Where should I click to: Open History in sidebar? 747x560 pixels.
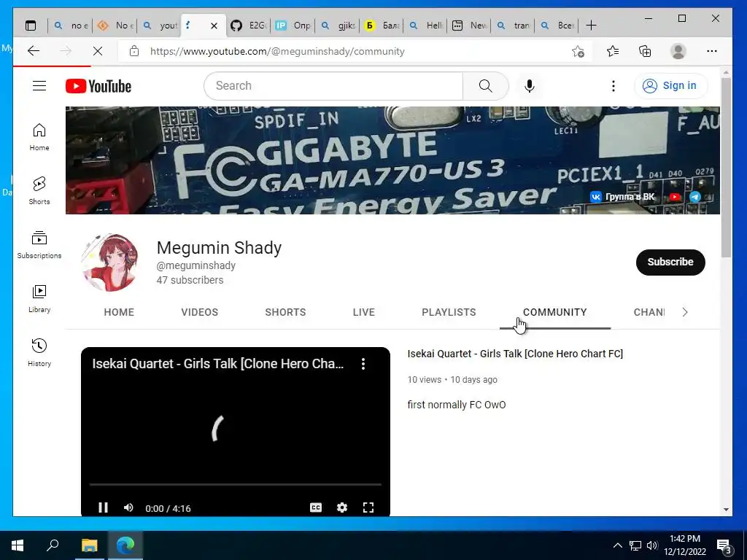(x=39, y=353)
